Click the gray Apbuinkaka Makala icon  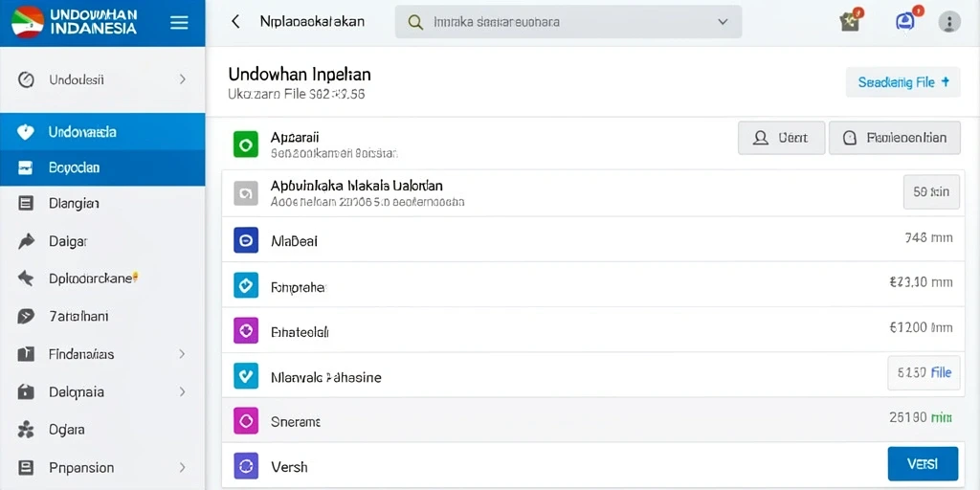(246, 193)
